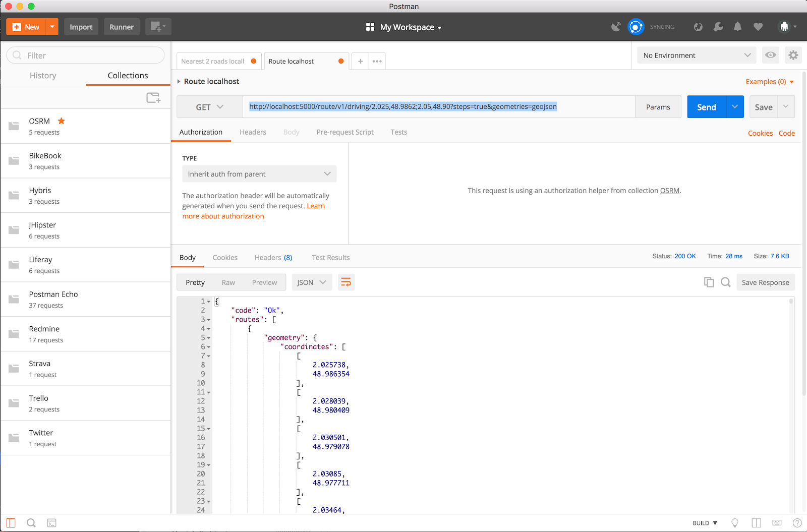Click the search icon in the response panel
Image resolution: width=807 pixels, height=532 pixels.
point(725,282)
